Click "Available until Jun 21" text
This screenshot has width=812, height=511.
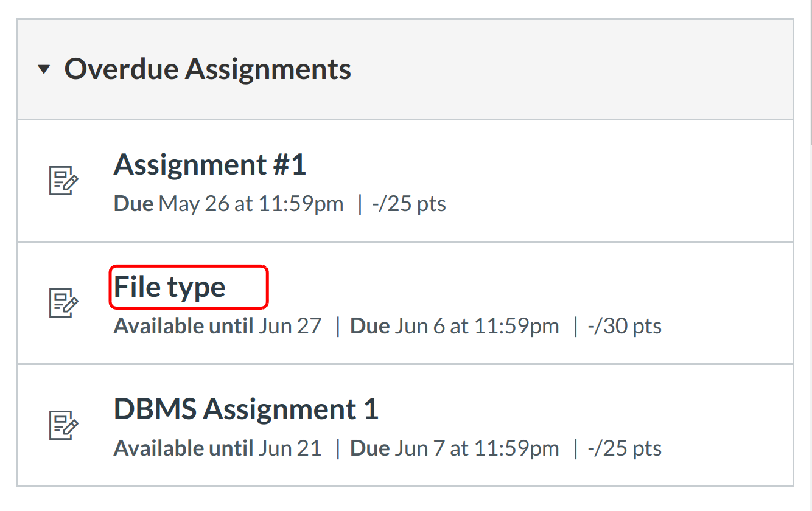click(x=217, y=449)
